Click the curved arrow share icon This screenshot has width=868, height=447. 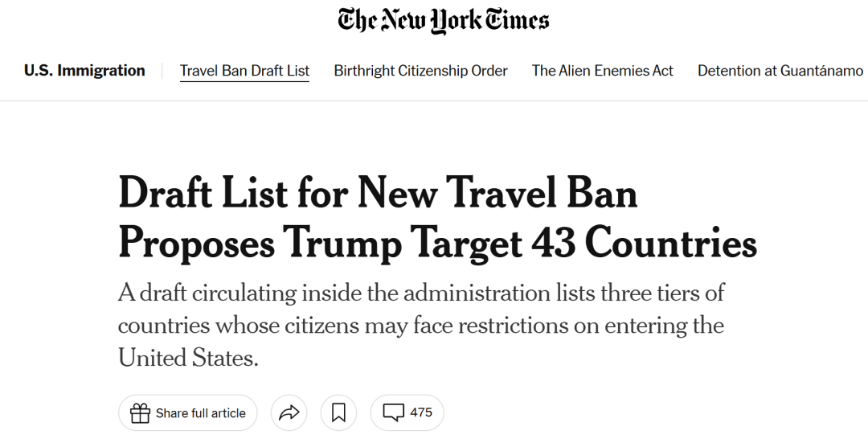289,412
